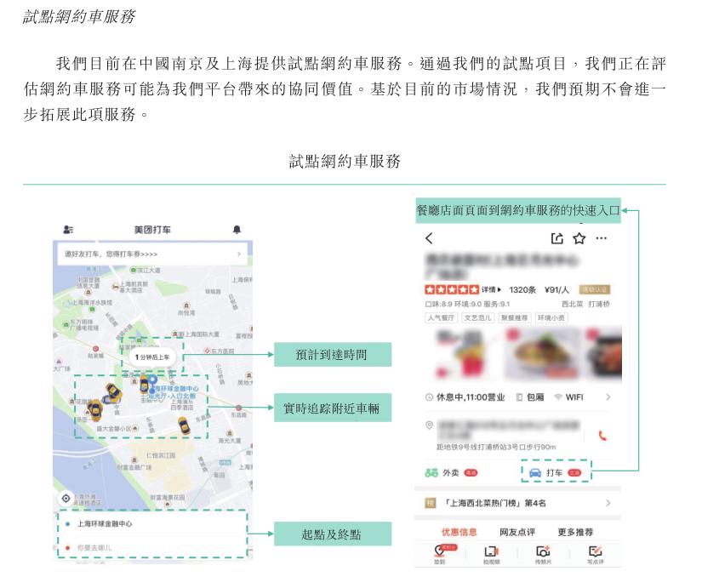This screenshot has width=702, height=588.
Task: Select the 环境小资 tag
Action: [x=551, y=318]
